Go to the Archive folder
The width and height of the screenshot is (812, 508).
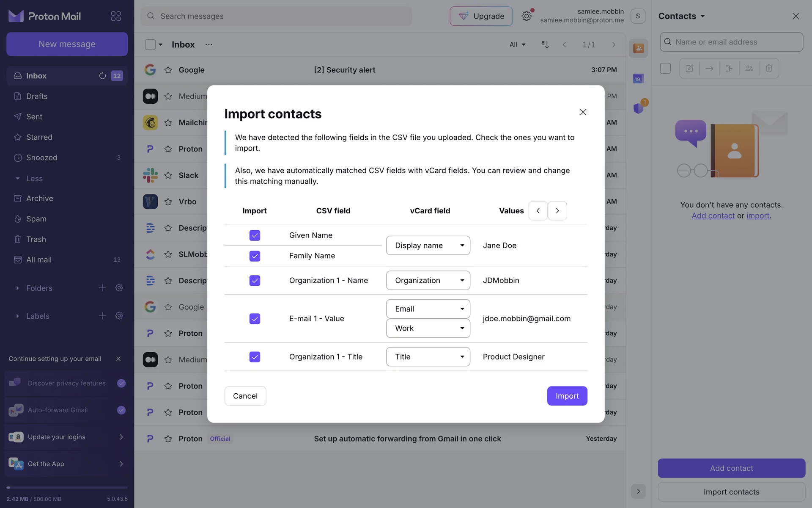coord(39,199)
